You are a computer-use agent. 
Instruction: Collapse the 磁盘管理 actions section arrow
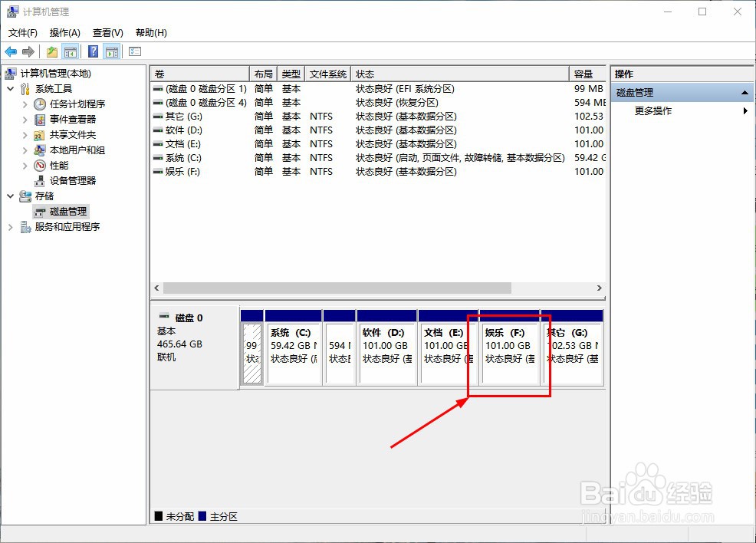(x=744, y=93)
